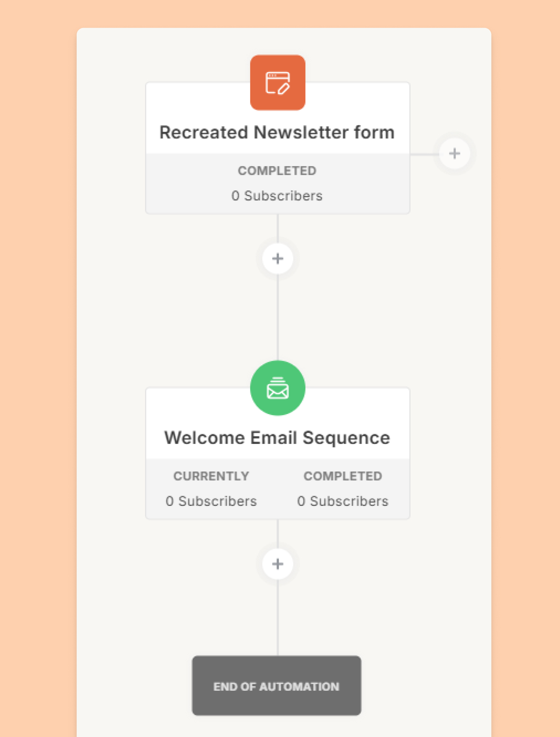560x737 pixels.
Task: Click the COMPLETED label on the form trigger
Action: tap(277, 171)
